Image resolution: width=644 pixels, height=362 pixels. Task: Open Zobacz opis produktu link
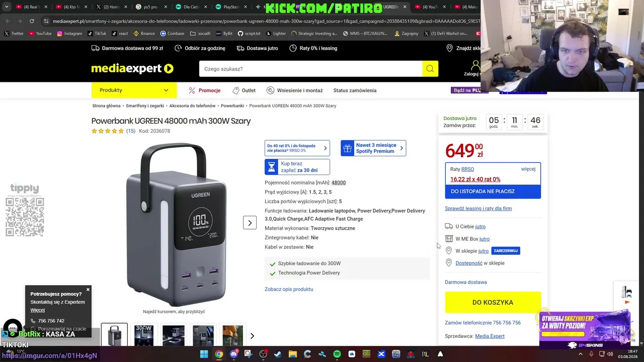(x=289, y=289)
